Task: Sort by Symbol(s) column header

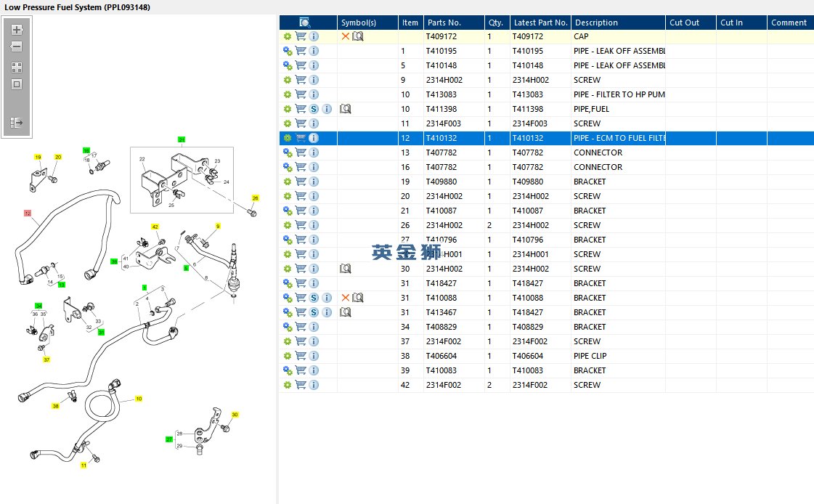Action: click(367, 23)
